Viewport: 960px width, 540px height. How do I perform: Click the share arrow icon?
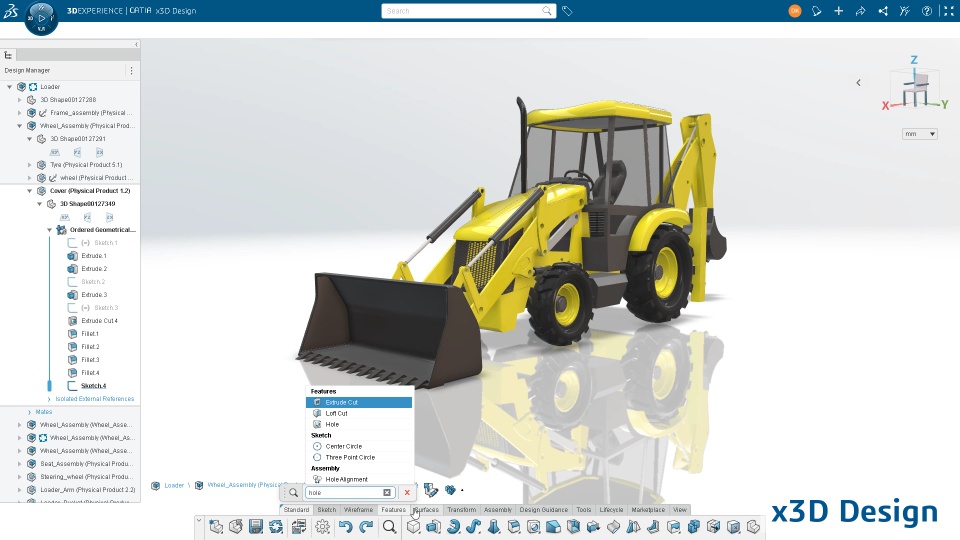coord(860,11)
